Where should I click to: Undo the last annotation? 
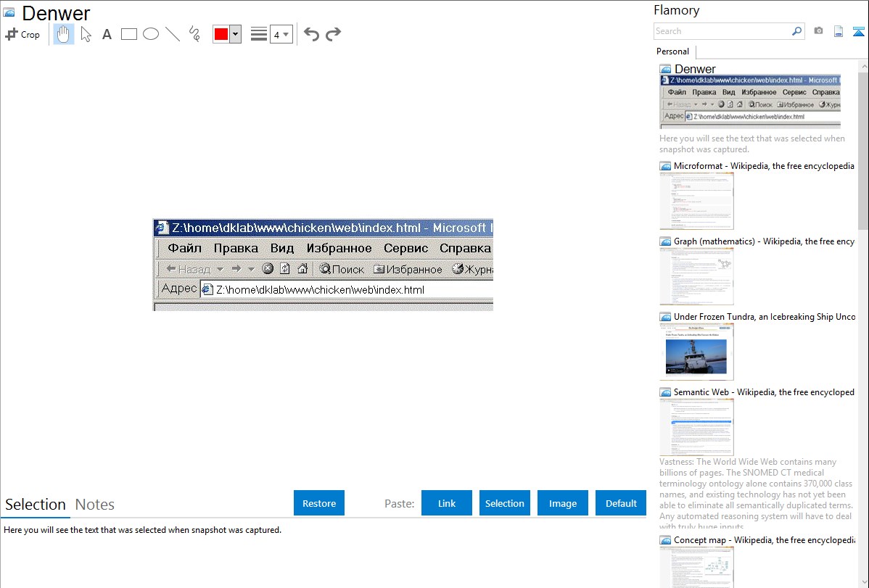tap(311, 34)
